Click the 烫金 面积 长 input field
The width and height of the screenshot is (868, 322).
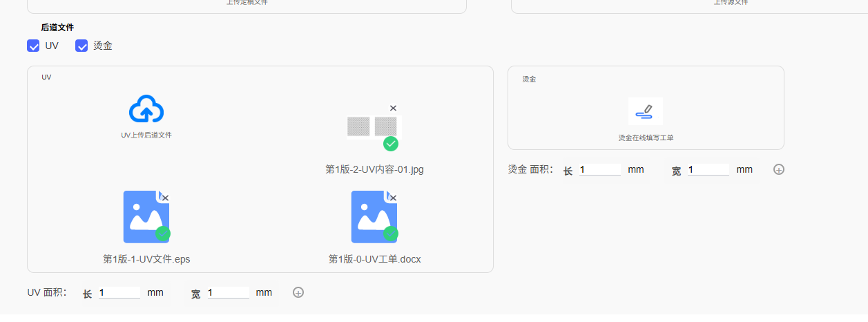tap(599, 169)
